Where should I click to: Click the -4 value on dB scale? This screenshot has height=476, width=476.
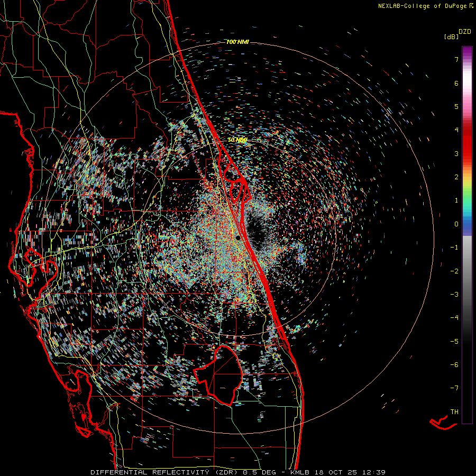click(454, 318)
